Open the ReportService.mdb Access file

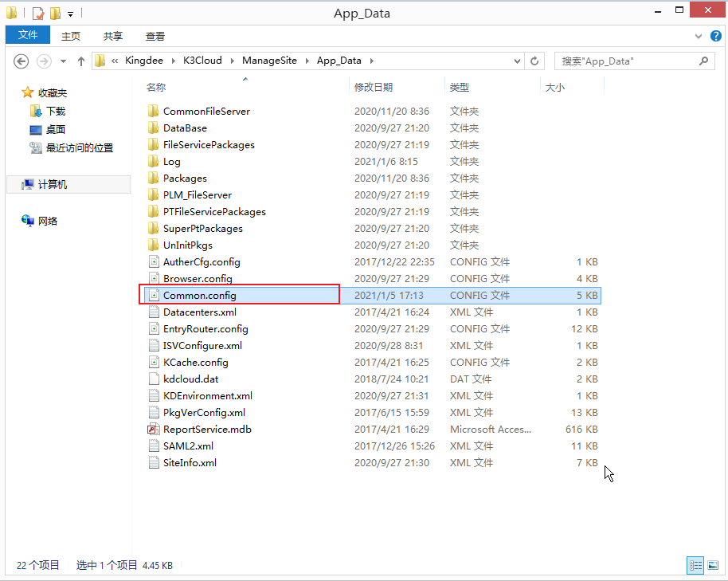207,429
